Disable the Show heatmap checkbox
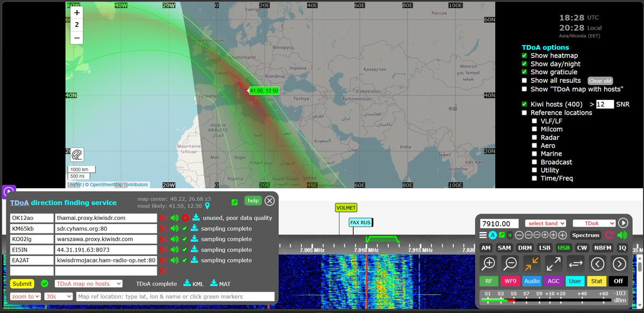 (525, 55)
